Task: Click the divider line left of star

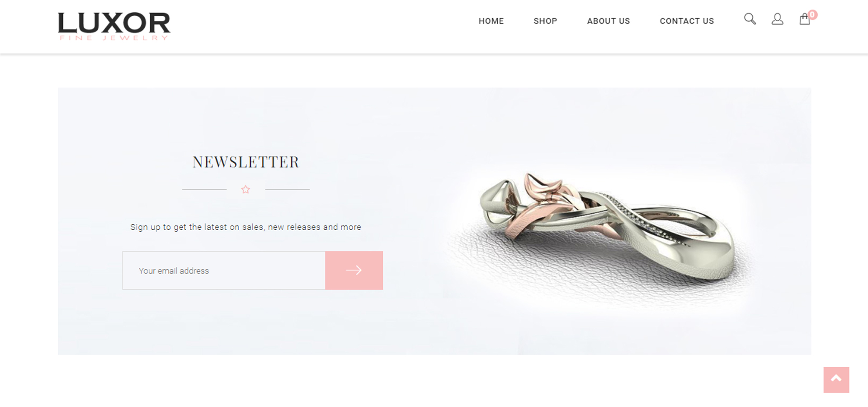Action: click(x=204, y=189)
